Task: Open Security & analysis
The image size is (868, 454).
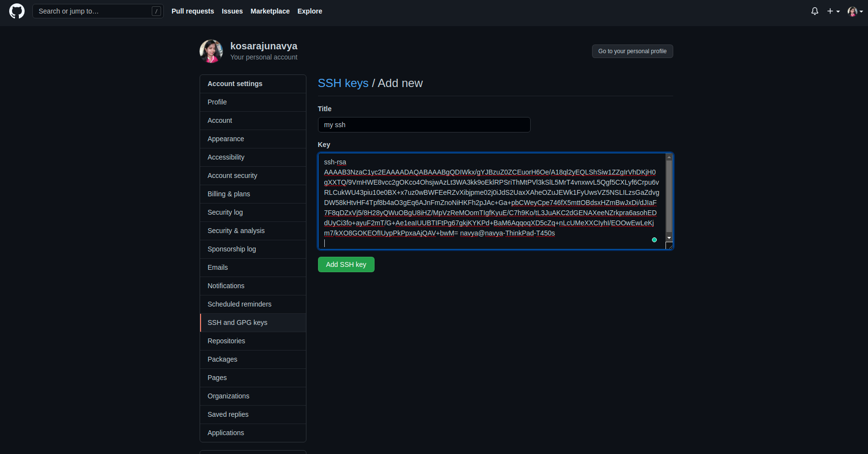Action: [253, 231]
